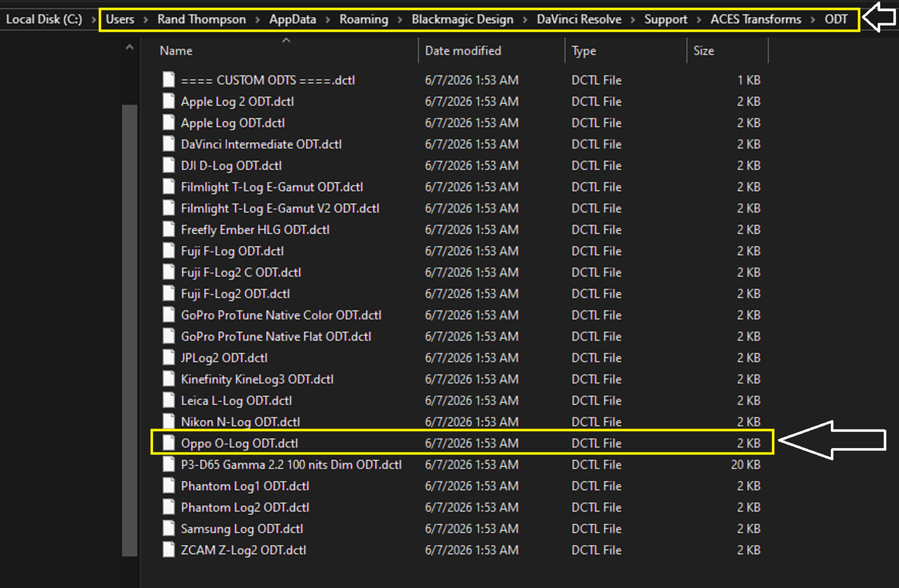
Task: Click the file icon of ZCAM Z-Log2 ODT.dctl
Action: click(168, 549)
